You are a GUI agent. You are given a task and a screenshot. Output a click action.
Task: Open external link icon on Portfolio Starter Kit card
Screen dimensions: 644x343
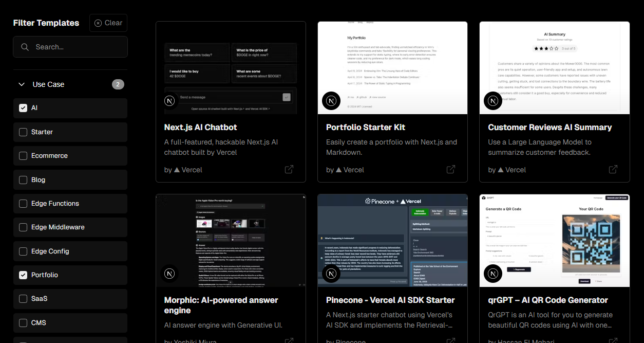(x=451, y=169)
